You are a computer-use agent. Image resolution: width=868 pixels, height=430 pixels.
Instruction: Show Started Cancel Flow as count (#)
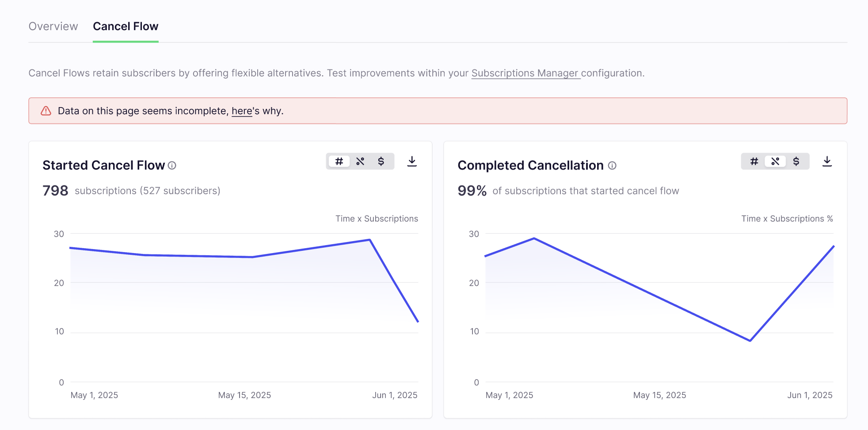pos(339,161)
